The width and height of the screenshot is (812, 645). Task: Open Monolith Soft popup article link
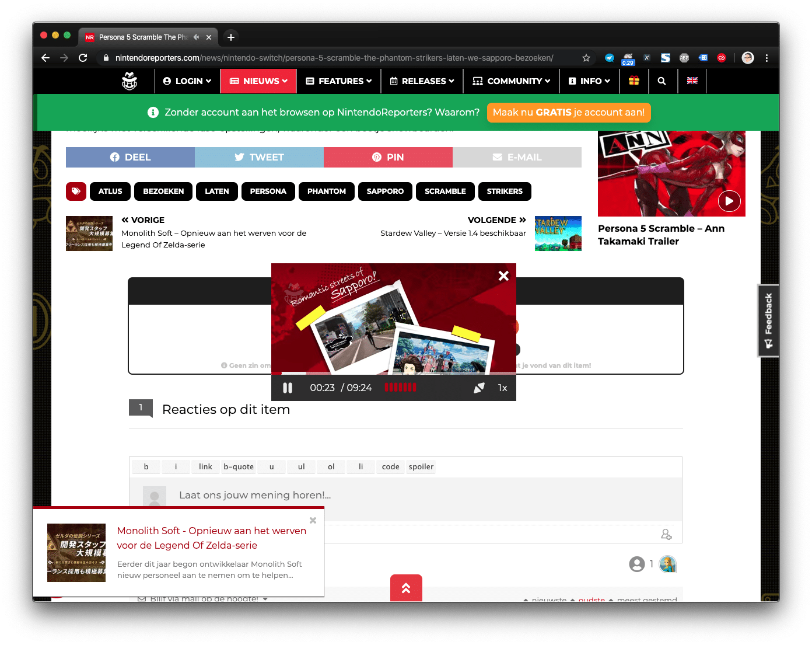tap(212, 538)
